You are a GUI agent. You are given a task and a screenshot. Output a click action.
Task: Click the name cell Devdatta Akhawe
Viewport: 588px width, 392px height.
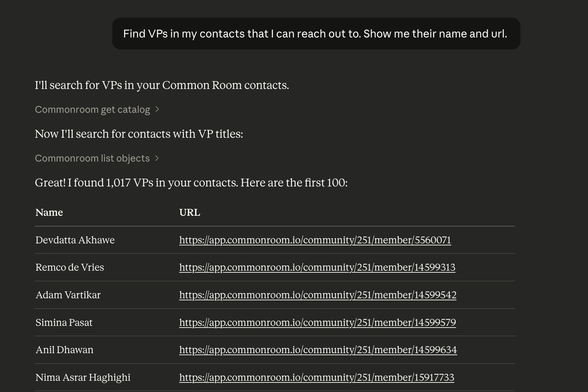click(75, 240)
